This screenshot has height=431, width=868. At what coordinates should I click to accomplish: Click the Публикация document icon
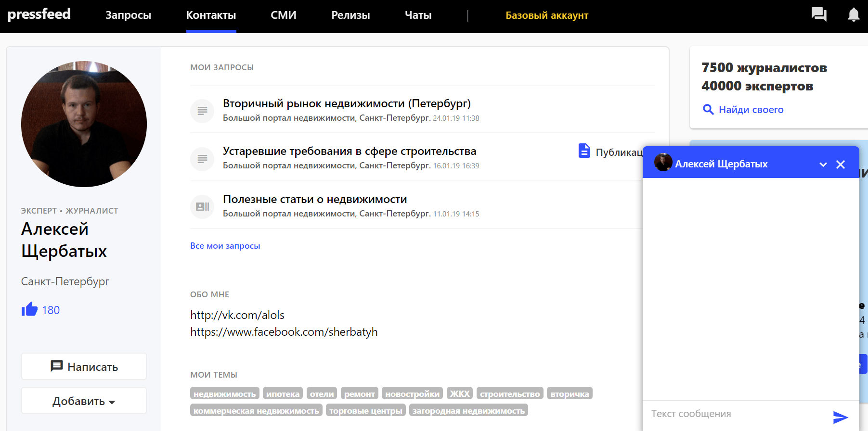coord(584,151)
